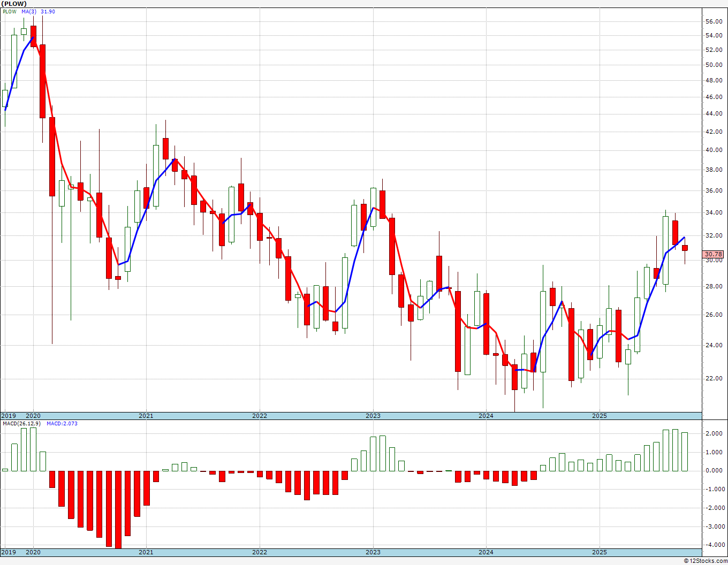This screenshot has height=565, width=728.
Task: Click the tallest red MACD bar of 2020
Action: tap(118, 509)
